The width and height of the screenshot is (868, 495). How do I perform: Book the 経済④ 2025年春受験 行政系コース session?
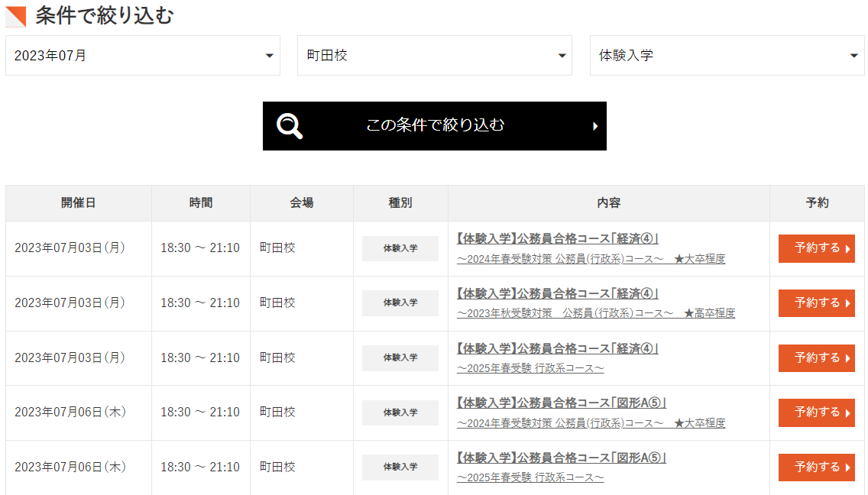click(817, 357)
